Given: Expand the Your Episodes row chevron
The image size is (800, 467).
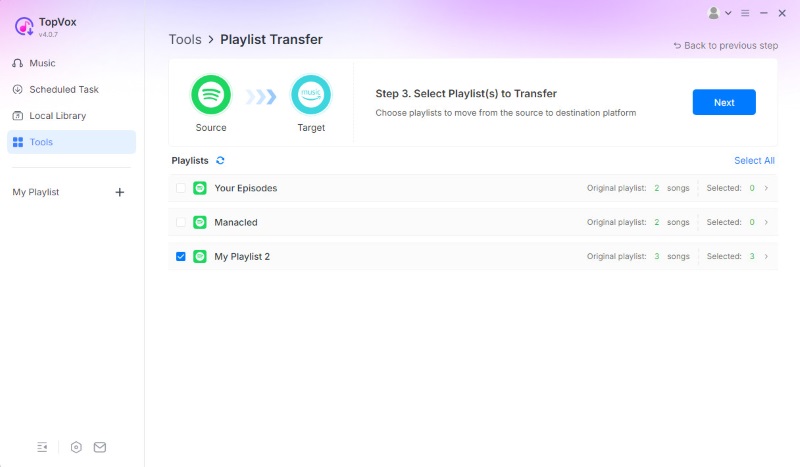Looking at the screenshot, I should [766, 188].
